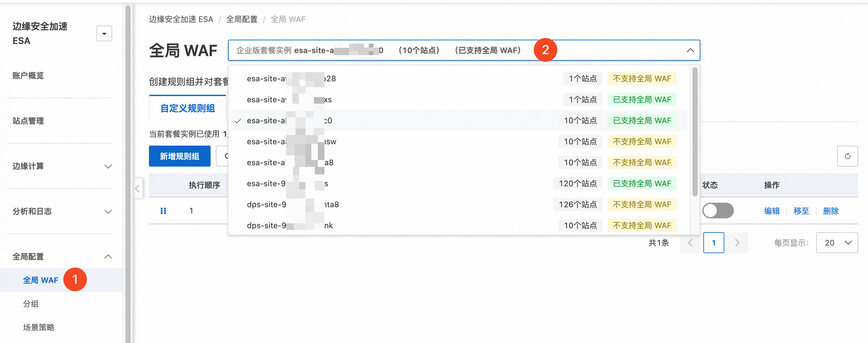Choose the dps-site instance ending in nk
The width and height of the screenshot is (868, 343).
pos(459,225)
